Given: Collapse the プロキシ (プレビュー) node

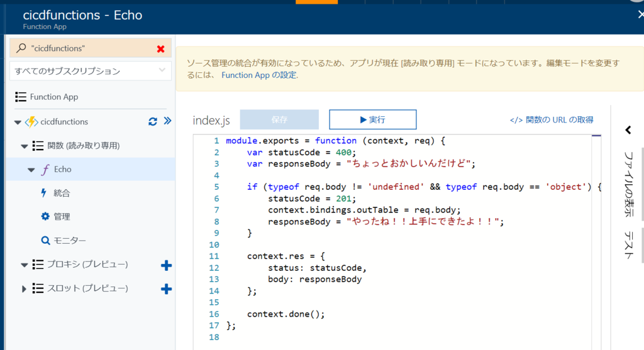Looking at the screenshot, I should 25,265.
